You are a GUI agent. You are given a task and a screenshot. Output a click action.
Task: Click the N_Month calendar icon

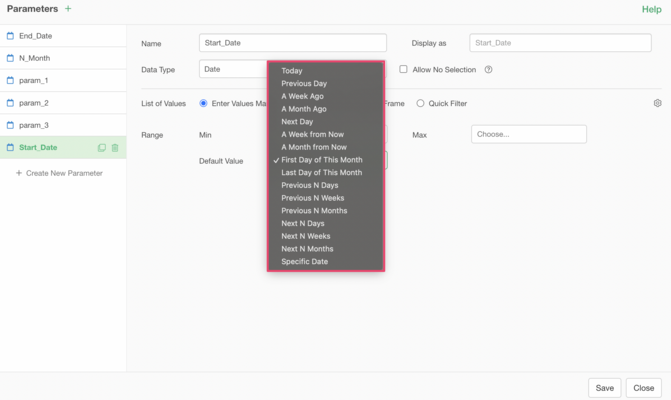pos(10,58)
